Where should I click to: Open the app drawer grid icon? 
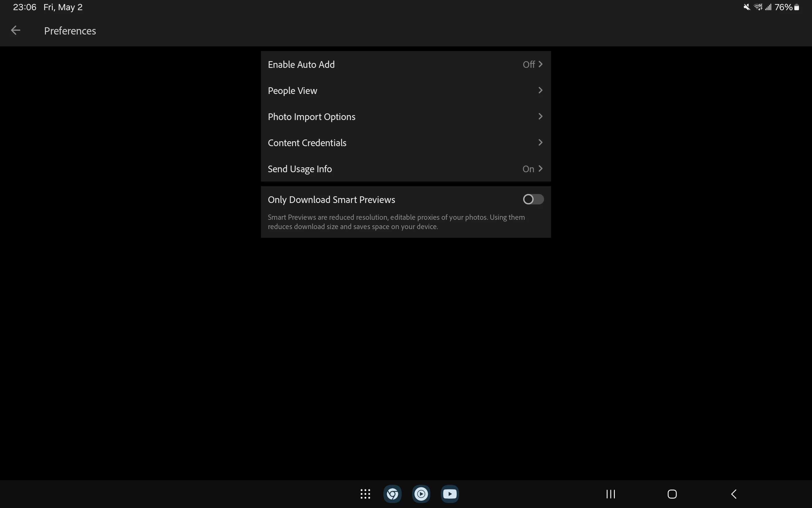[365, 494]
